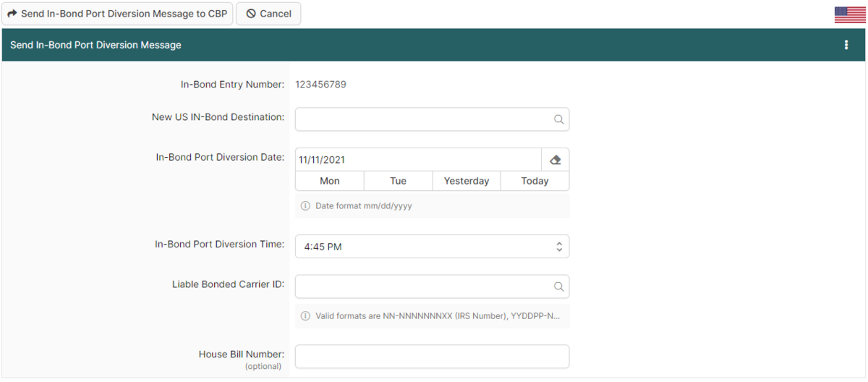Expand the In-Bond Port Diversion Time dropdown

click(432, 247)
